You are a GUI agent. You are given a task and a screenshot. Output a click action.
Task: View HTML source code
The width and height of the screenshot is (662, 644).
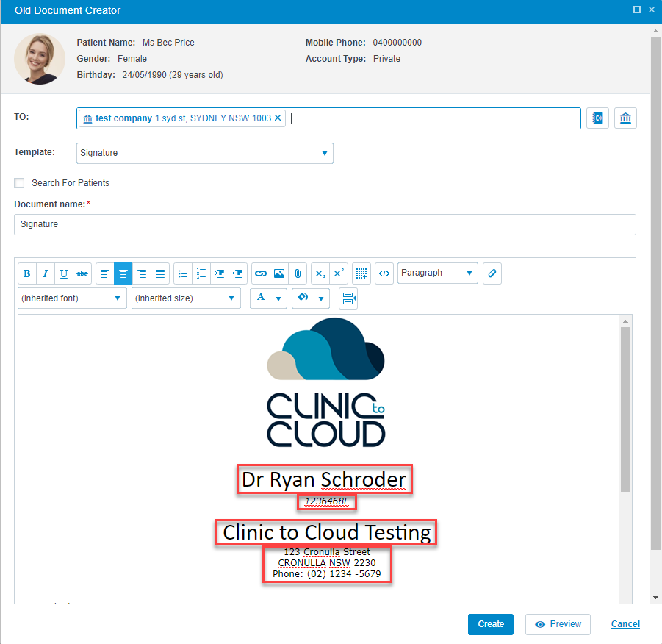[x=384, y=273]
